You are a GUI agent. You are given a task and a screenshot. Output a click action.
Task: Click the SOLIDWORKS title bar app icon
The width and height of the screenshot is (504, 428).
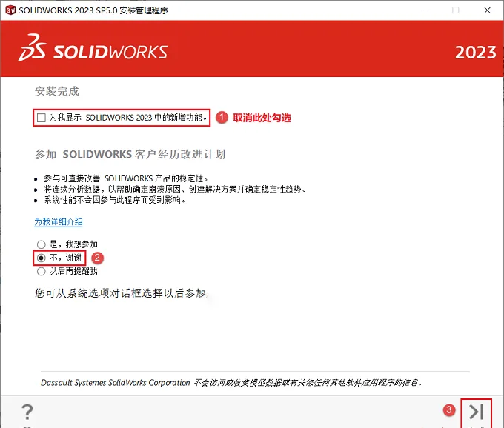point(10,10)
